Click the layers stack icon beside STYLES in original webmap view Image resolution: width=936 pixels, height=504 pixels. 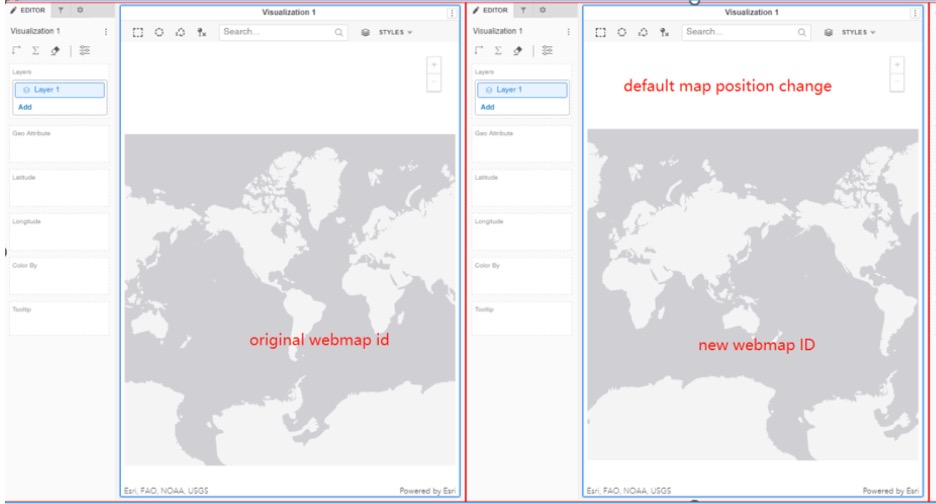tap(365, 32)
